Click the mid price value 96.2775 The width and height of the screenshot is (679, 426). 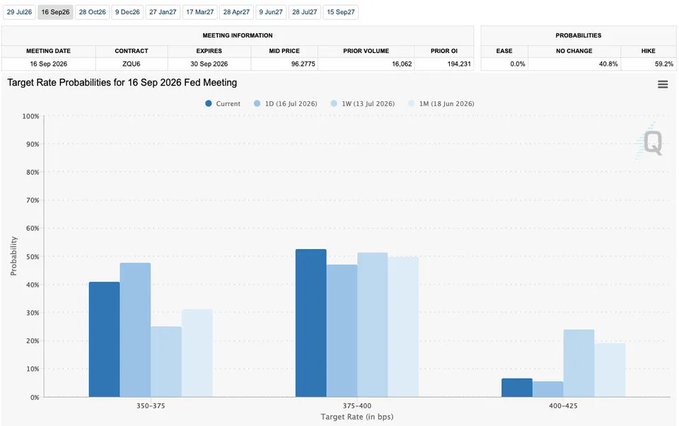click(x=303, y=64)
